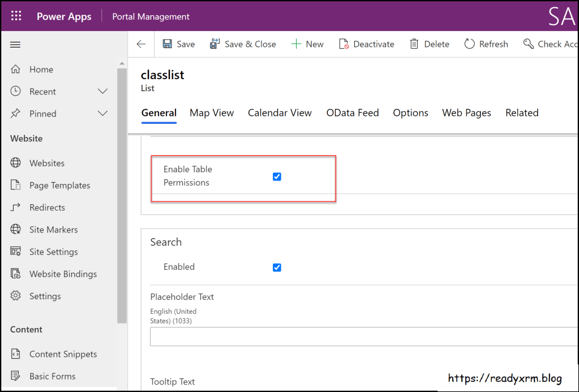579x392 pixels.
Task: Toggle the Search Enabled checkbox
Action: click(x=277, y=268)
